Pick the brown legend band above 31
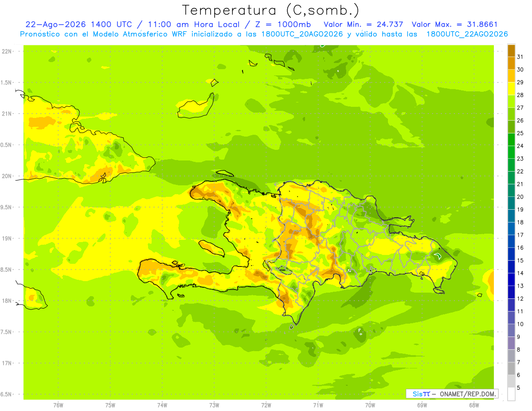 [511, 51]
